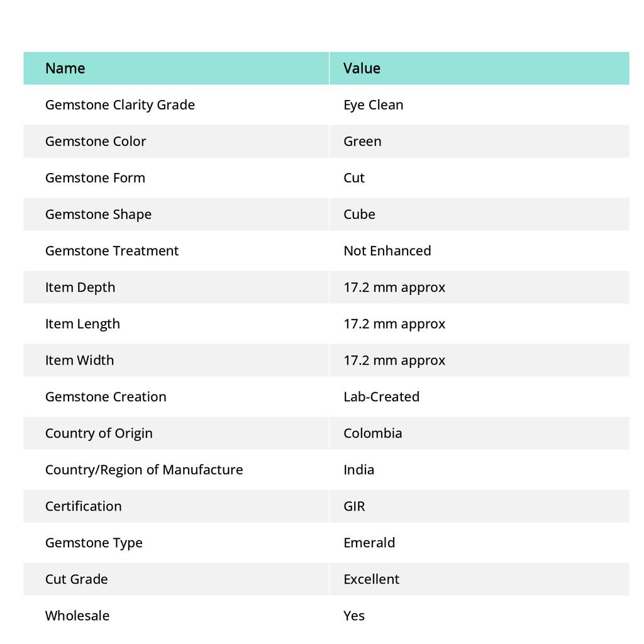This screenshot has height=644, width=644.
Task: Click the Lab-Created value
Action: (x=381, y=396)
